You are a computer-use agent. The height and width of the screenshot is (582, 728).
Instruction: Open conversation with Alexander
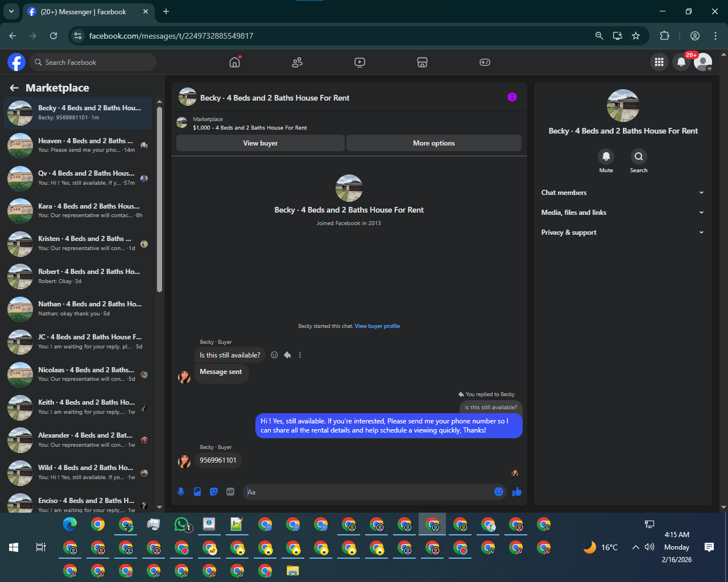(78, 440)
